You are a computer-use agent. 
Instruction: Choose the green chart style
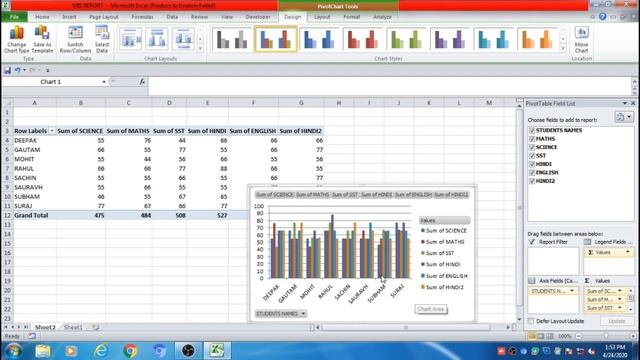(x=407, y=39)
